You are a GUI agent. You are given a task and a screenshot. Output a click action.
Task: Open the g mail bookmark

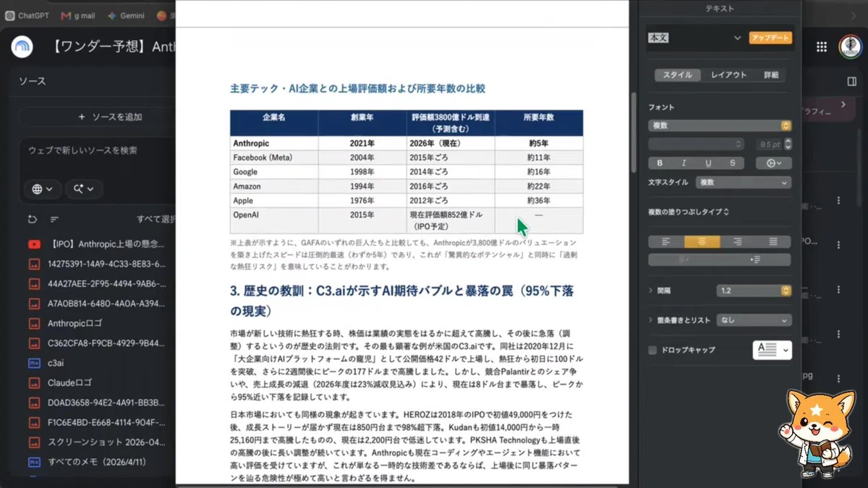coord(78,14)
